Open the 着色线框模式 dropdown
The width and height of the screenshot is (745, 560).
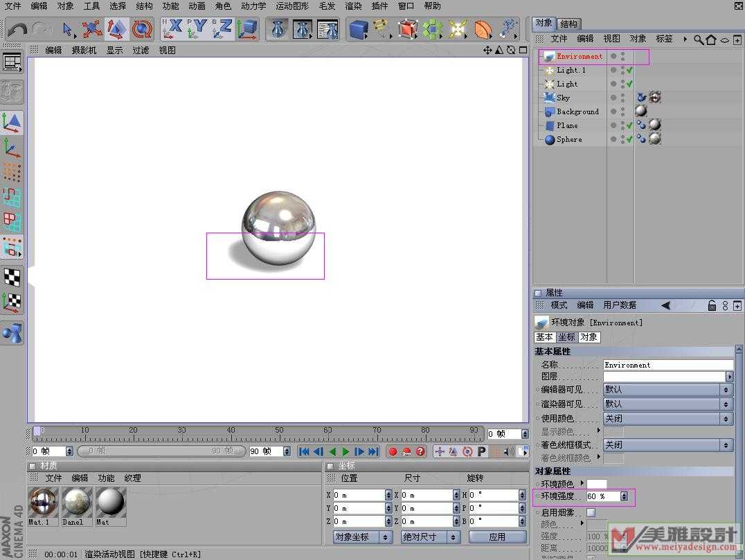click(668, 445)
